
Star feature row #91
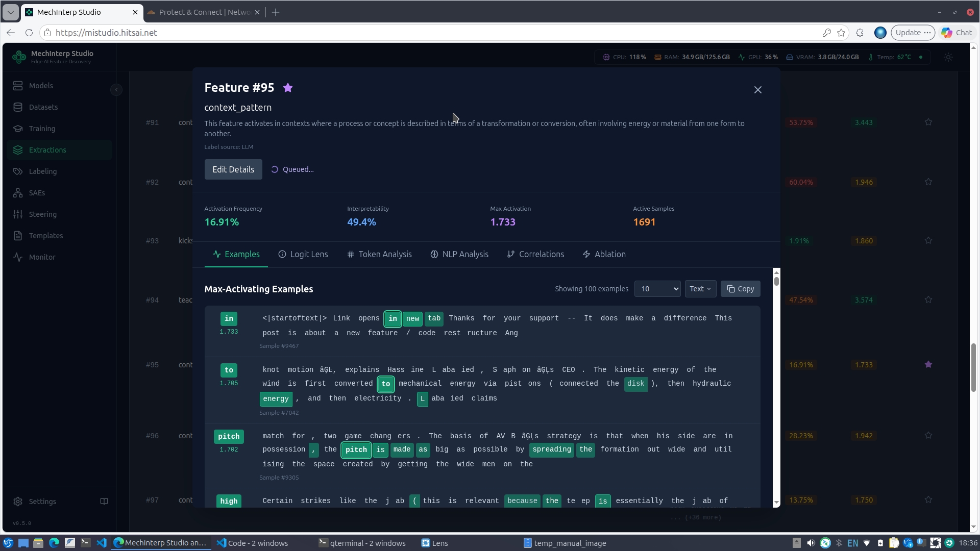click(928, 122)
